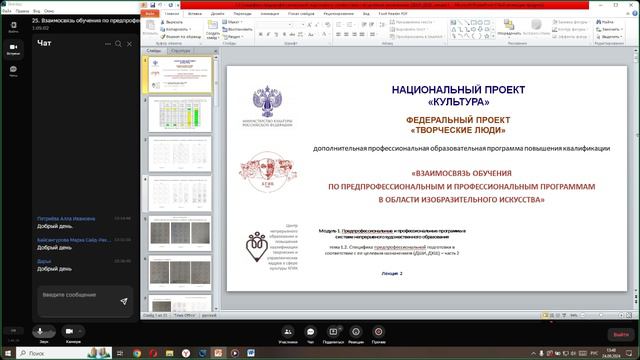Open the Meetings section in left sidebar

point(13,49)
